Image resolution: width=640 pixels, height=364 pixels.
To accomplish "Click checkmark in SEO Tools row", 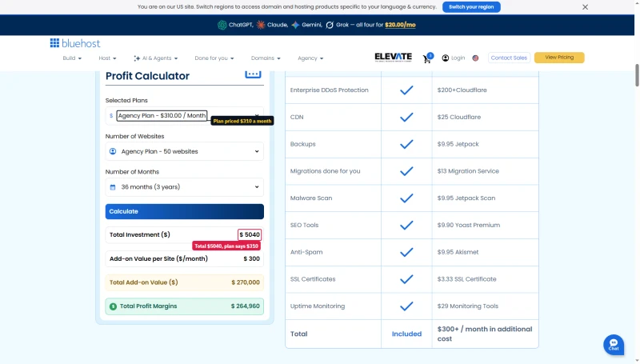I will tap(406, 225).
